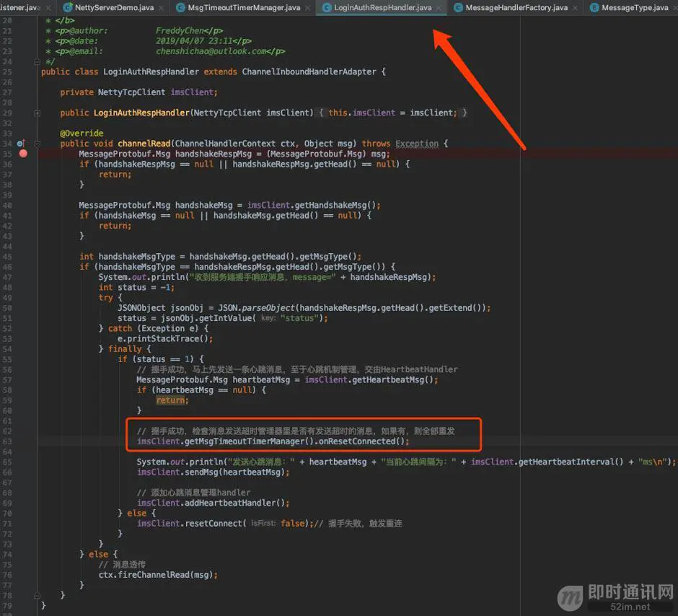Click addHeartbeatHandler() on line 69
This screenshot has height=616, width=678.
pos(235,503)
